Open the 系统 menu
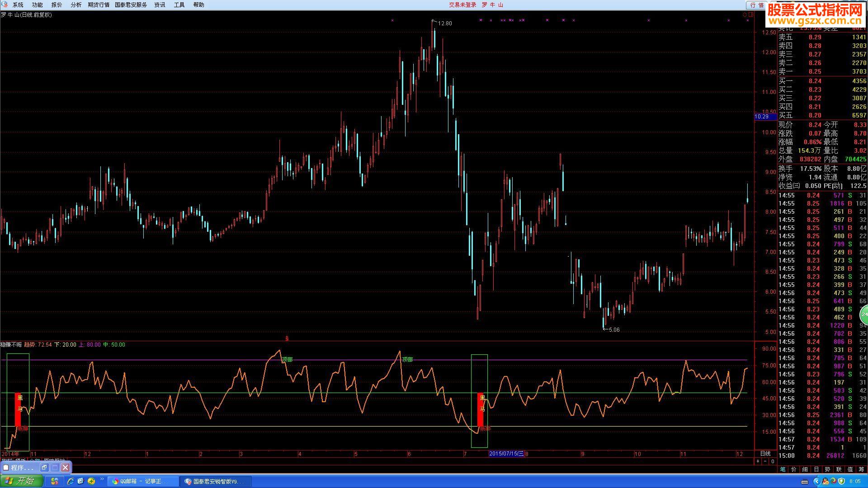 tap(18, 5)
